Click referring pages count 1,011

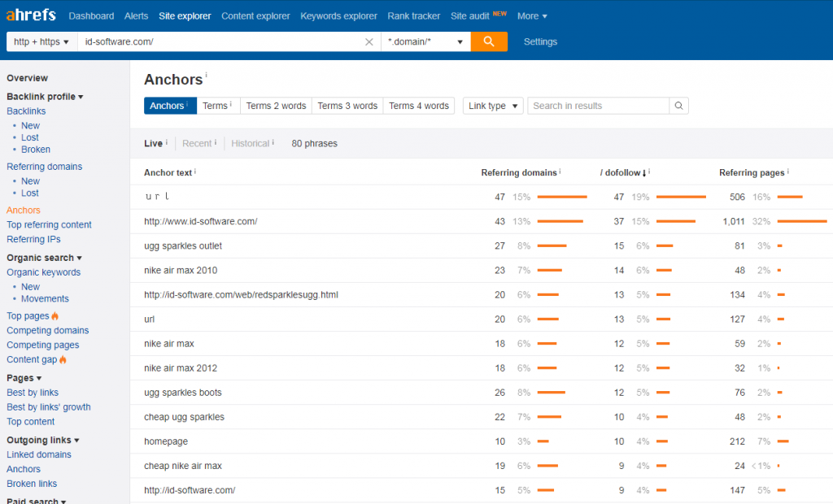point(734,221)
